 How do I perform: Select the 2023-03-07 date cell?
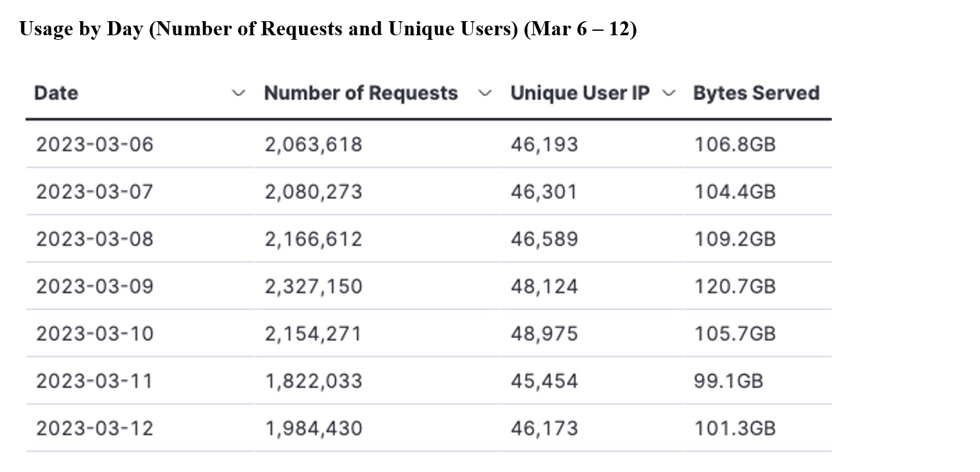[x=95, y=192]
